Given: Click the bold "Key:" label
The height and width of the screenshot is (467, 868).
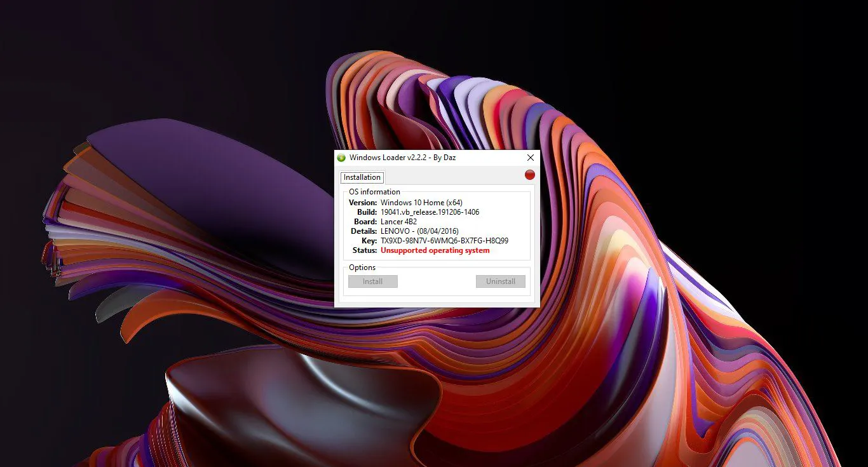Looking at the screenshot, I should [369, 241].
